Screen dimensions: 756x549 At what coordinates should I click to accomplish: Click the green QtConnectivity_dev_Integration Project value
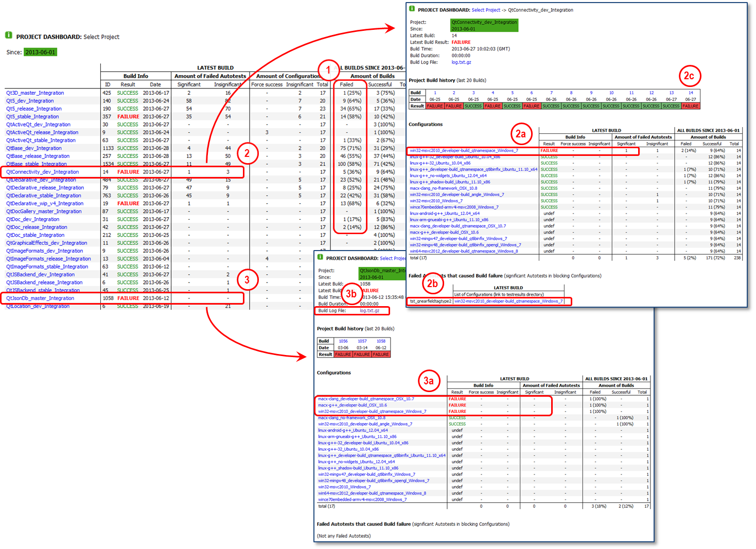484,23
